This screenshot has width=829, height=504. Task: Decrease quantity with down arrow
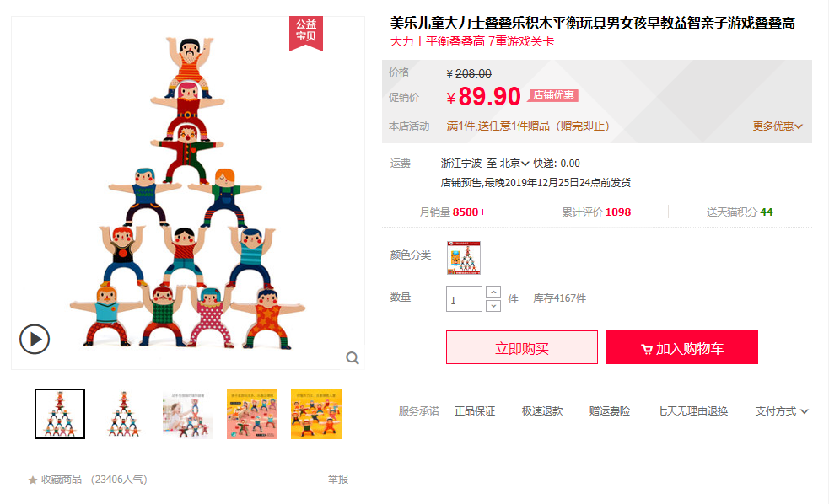coord(493,305)
